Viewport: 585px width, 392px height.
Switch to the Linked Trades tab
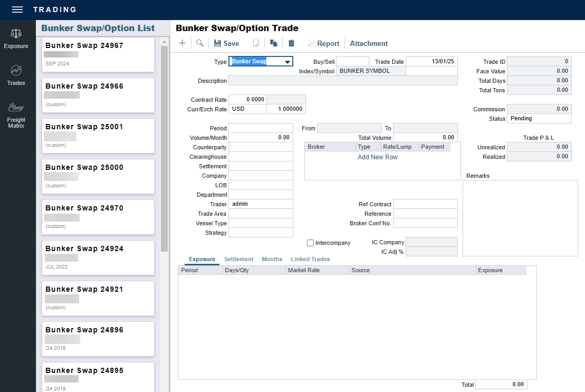point(310,259)
